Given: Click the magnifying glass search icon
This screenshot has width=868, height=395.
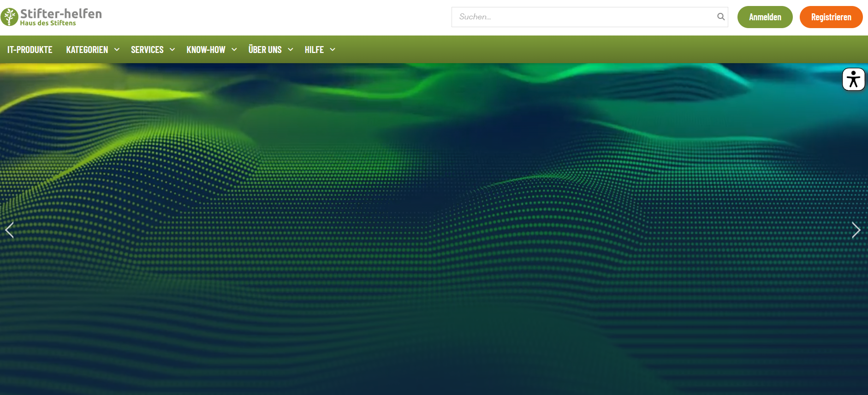Looking at the screenshot, I should click(721, 17).
